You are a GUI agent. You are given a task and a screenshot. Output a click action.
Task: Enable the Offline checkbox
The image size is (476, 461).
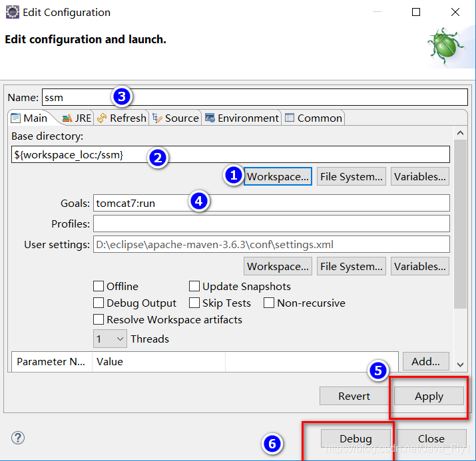pyautogui.click(x=99, y=286)
